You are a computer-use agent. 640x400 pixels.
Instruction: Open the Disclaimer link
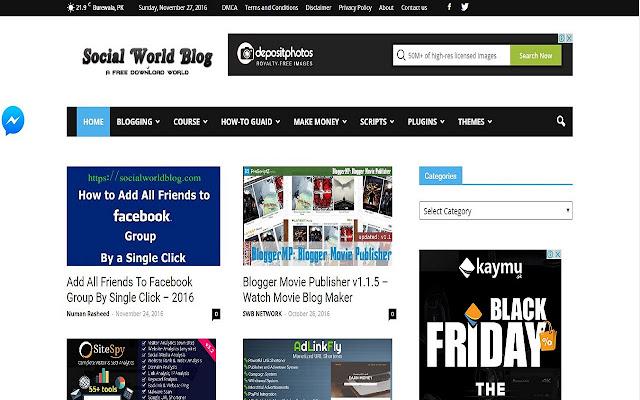(x=318, y=7)
